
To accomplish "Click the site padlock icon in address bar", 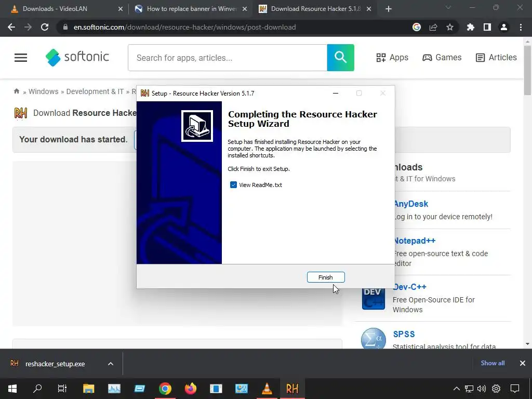I will pos(65,27).
